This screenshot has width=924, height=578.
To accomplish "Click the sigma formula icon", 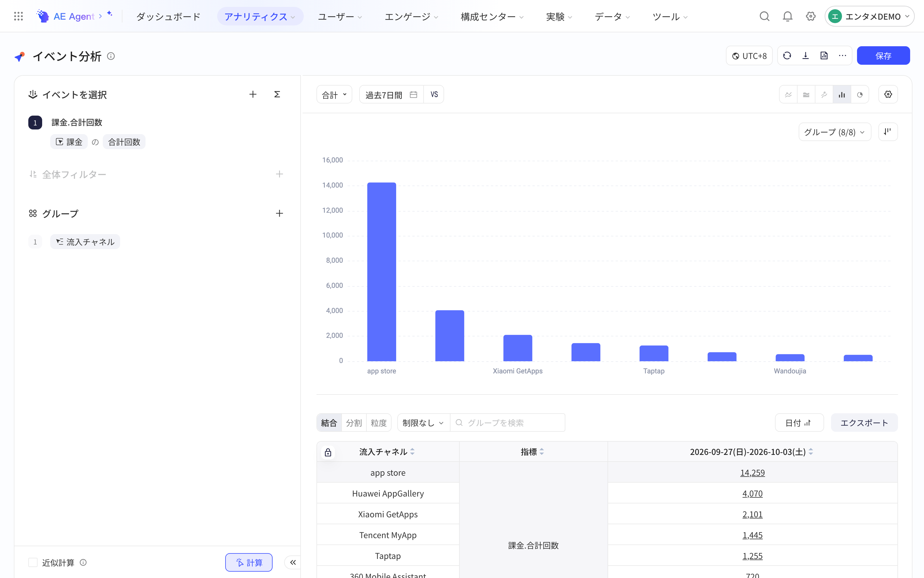I will coord(277,95).
